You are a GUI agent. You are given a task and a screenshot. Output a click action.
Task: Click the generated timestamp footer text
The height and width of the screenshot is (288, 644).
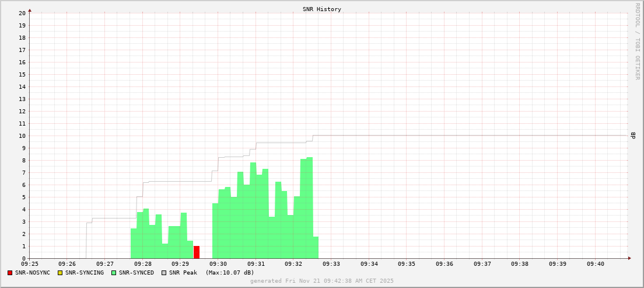pyautogui.click(x=322, y=281)
